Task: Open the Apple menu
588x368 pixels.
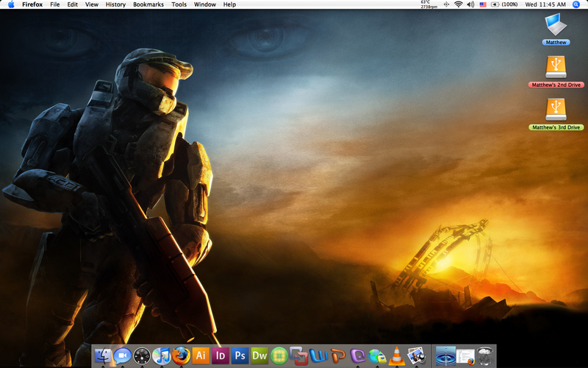Action: point(11,4)
